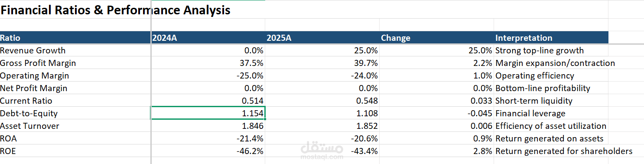Click the Gross Profit Margin 2025A value 39.7%
644x164 pixels.
point(322,63)
